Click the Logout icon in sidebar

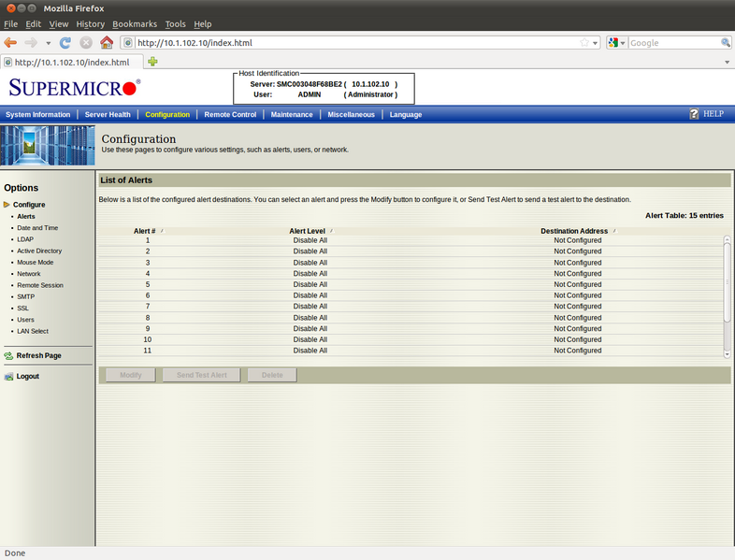(x=8, y=377)
